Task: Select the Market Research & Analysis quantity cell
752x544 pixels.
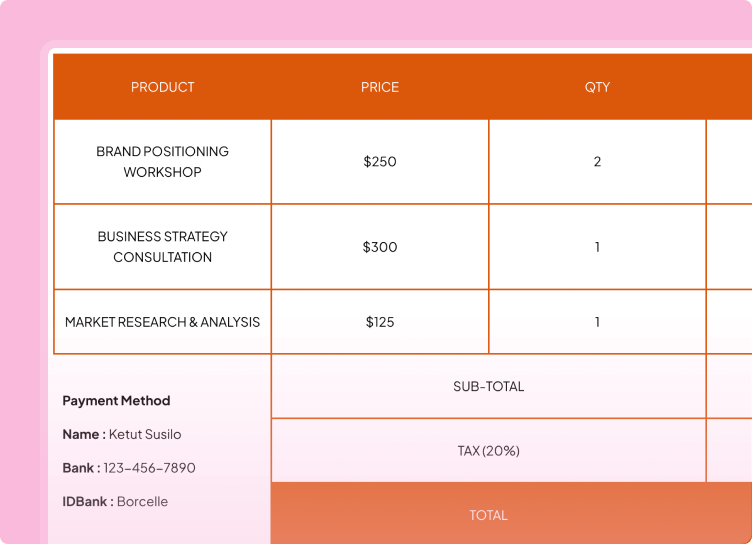Action: click(x=597, y=322)
